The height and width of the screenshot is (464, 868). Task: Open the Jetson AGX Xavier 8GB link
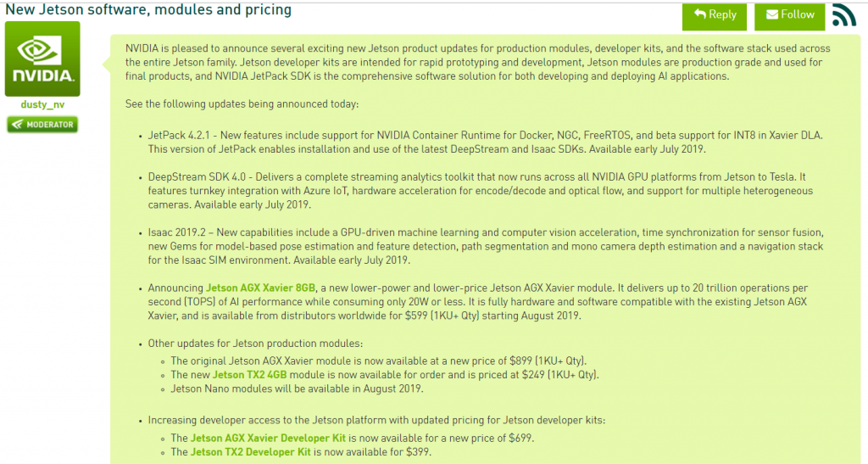[x=260, y=288]
